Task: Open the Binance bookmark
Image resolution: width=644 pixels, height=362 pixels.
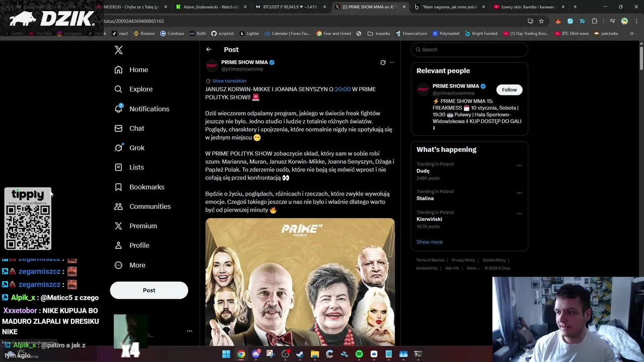Action: tap(143, 34)
